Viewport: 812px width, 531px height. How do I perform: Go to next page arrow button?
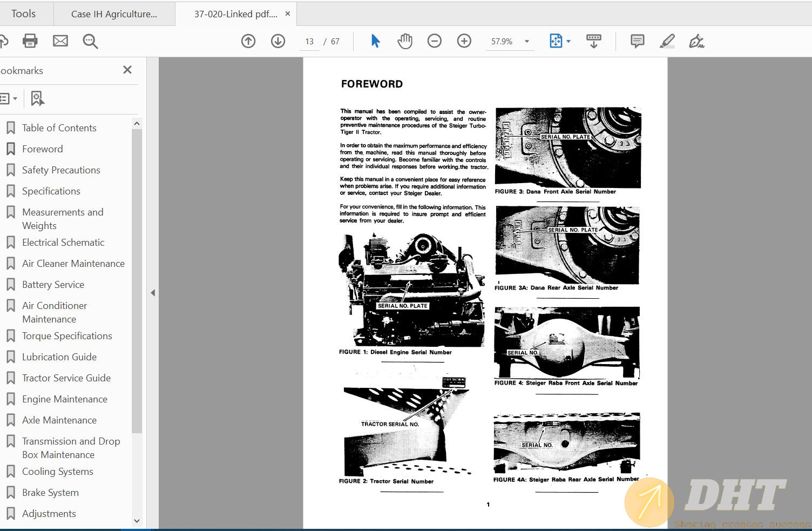click(x=278, y=41)
